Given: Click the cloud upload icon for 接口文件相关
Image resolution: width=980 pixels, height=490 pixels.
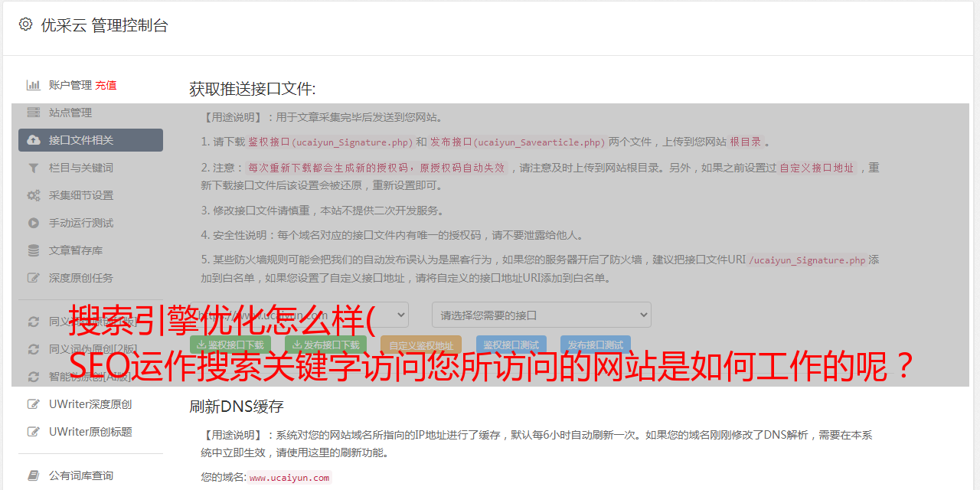Looking at the screenshot, I should 34,140.
